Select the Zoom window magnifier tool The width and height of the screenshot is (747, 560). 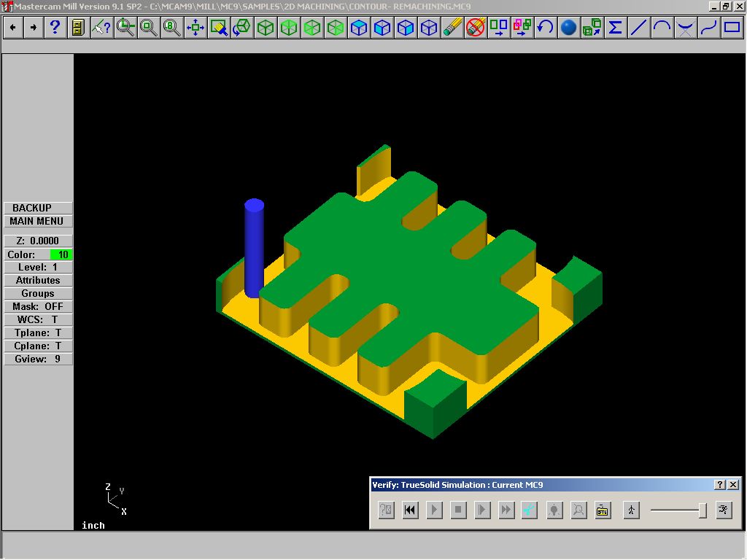(x=149, y=28)
